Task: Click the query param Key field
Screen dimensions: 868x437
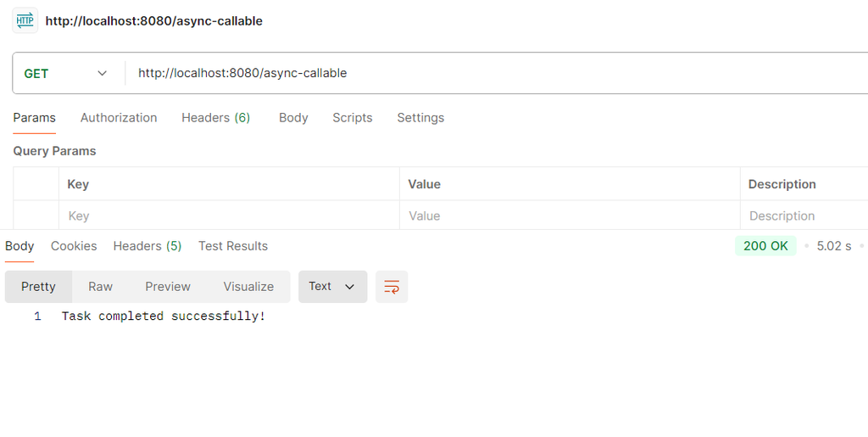Action: click(x=229, y=216)
